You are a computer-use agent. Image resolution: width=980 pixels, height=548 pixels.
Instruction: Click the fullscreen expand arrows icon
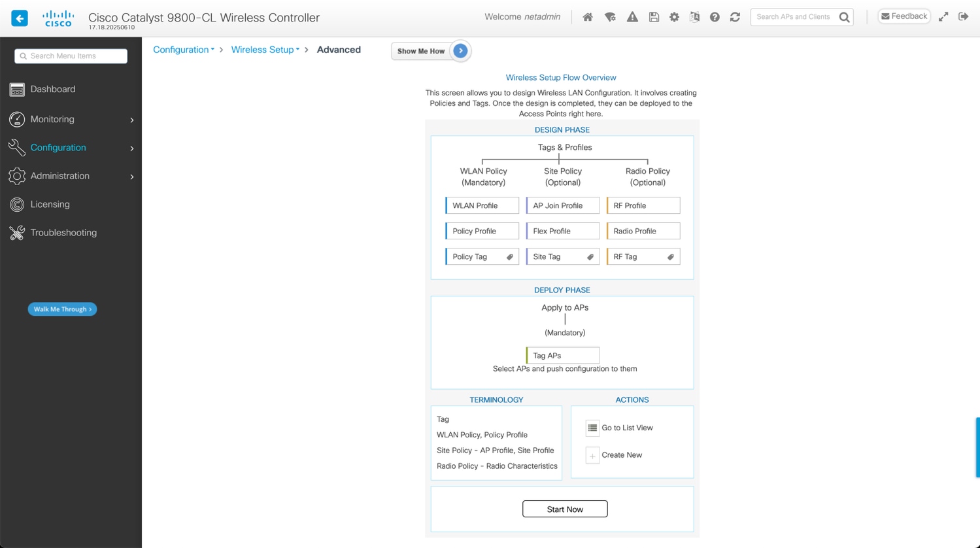[943, 16]
